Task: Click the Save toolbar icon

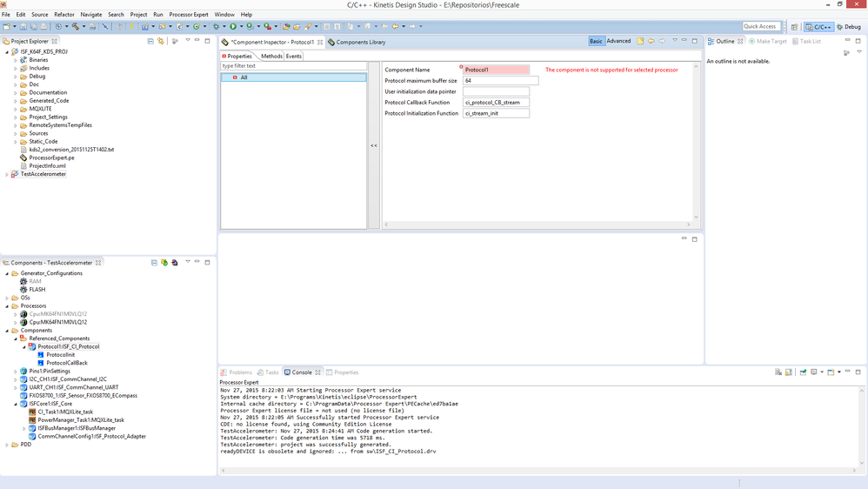Action: tap(23, 26)
